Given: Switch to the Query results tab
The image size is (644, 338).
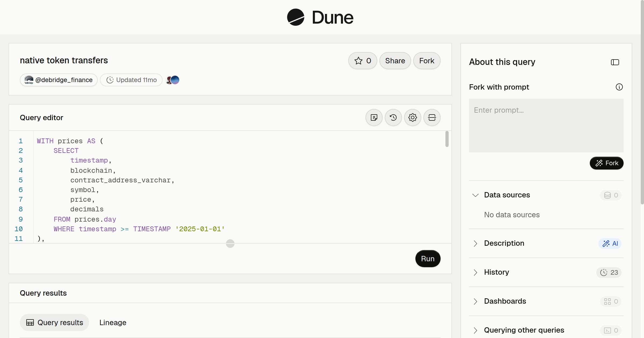Looking at the screenshot, I should click(54, 322).
